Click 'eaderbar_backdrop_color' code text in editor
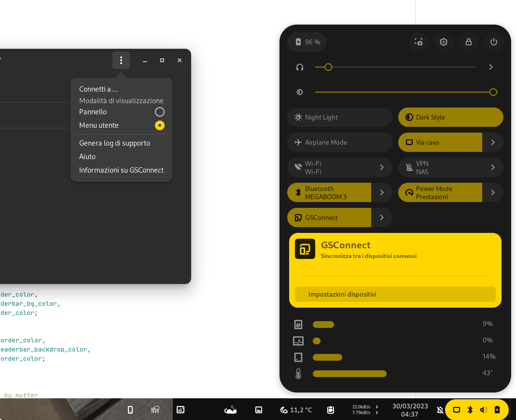Image resolution: width=516 pixels, height=420 pixels. [44, 349]
